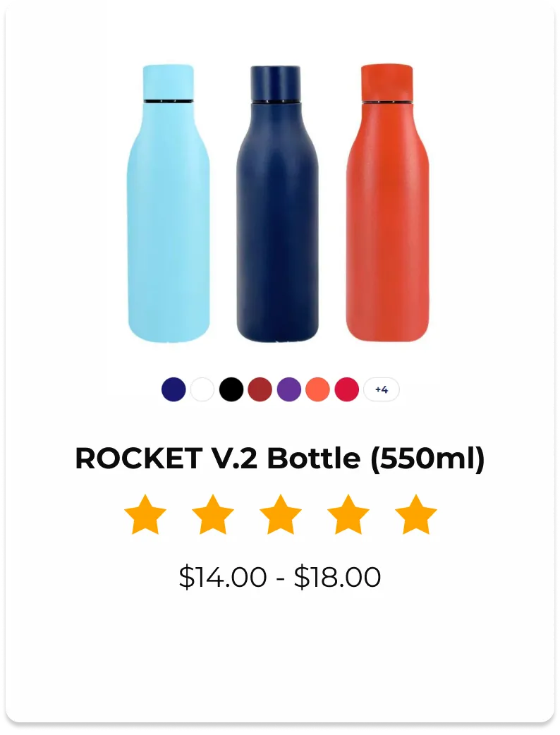560x735 pixels.
Task: Click the orange-red bottle image
Action: (x=387, y=202)
